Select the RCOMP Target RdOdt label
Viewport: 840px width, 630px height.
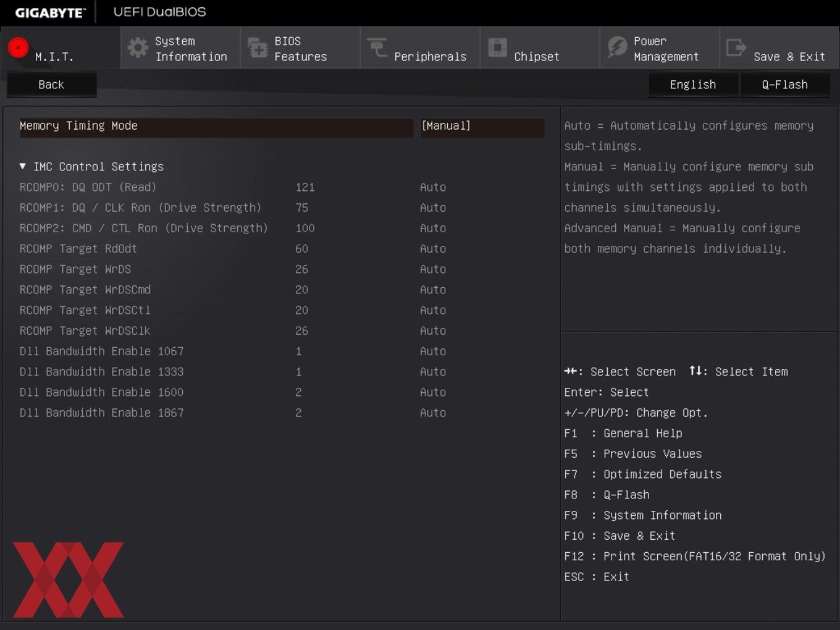point(78,248)
